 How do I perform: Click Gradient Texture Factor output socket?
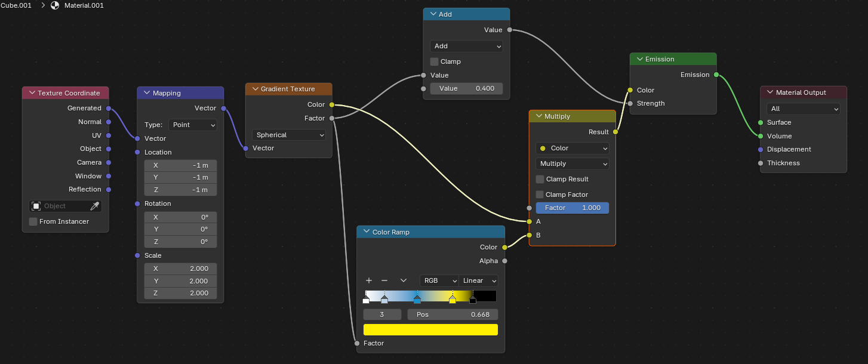click(332, 118)
